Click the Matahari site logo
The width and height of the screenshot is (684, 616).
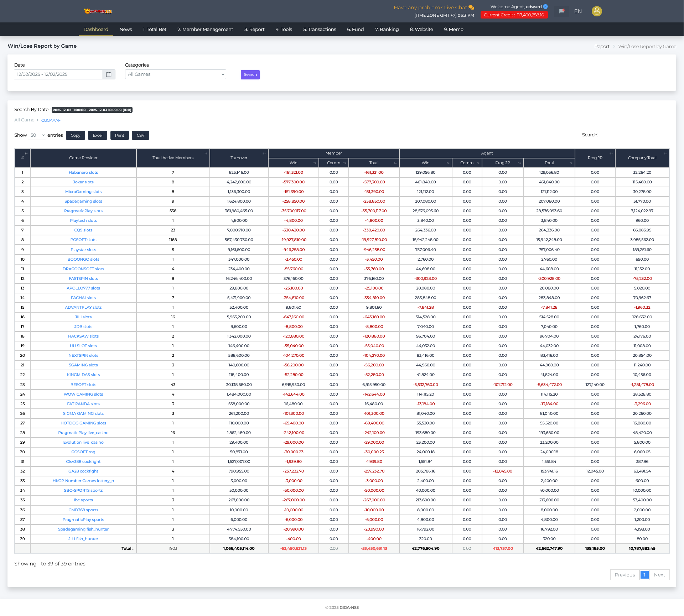[x=98, y=11]
